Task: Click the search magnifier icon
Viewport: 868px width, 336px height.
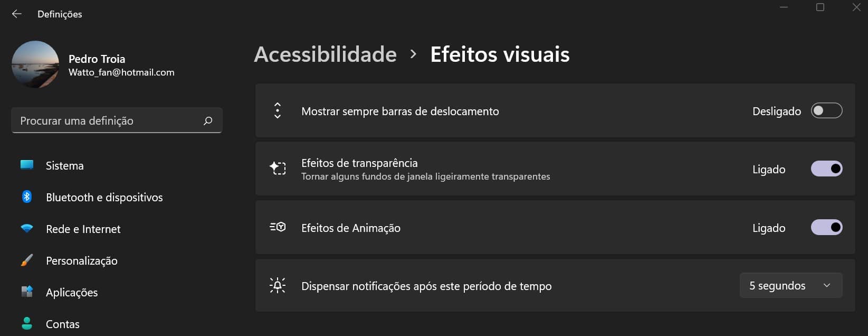Action: pos(208,121)
